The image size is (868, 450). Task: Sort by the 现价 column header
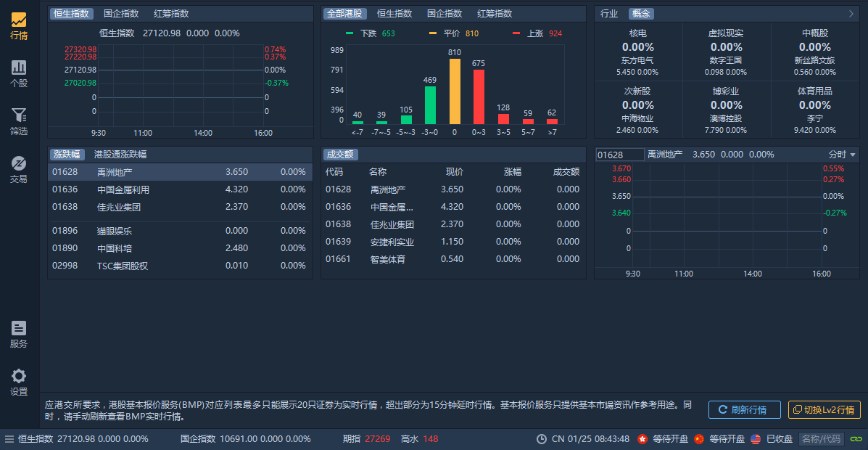pyautogui.click(x=455, y=172)
